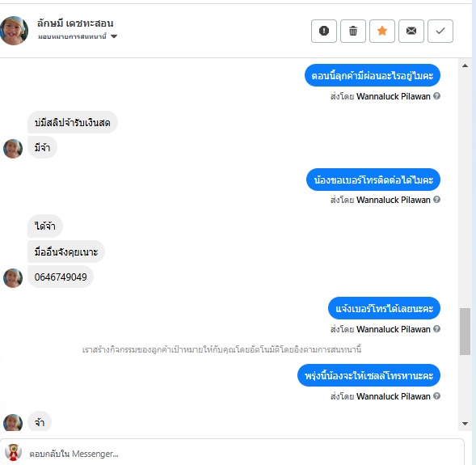Focus the reply in Messenger input field
This screenshot has height=465, width=476.
pyautogui.click(x=243, y=454)
